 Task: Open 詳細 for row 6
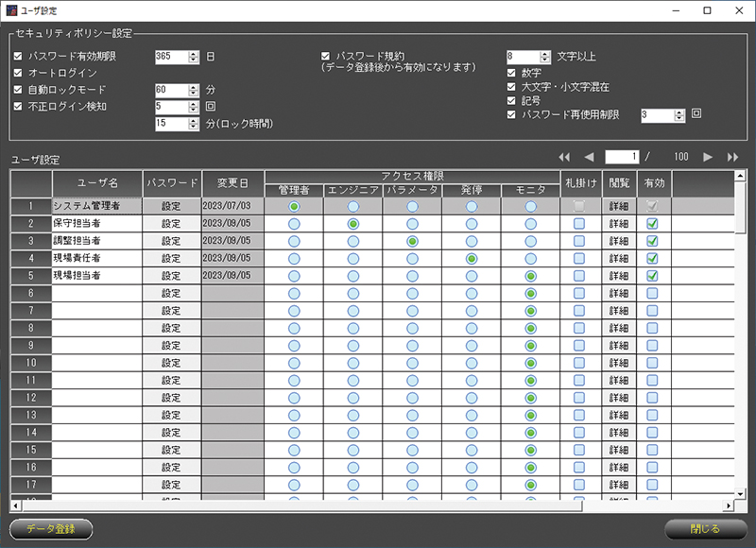point(619,293)
